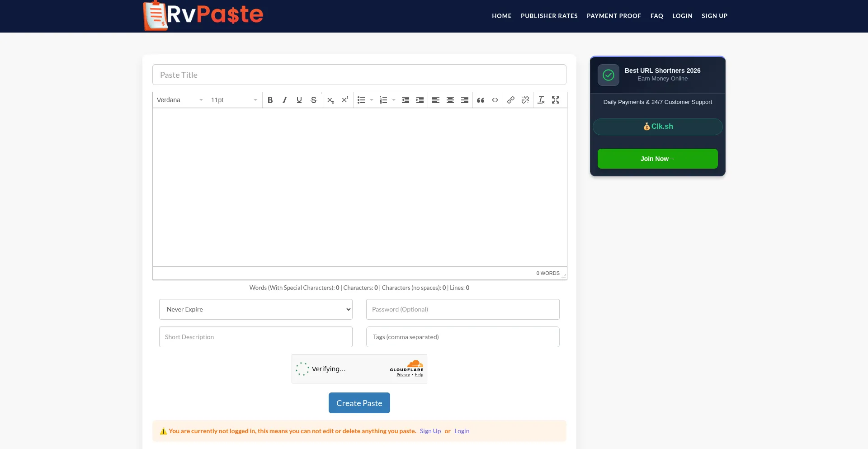This screenshot has width=868, height=449.
Task: Insert a blockquote
Action: click(481, 100)
